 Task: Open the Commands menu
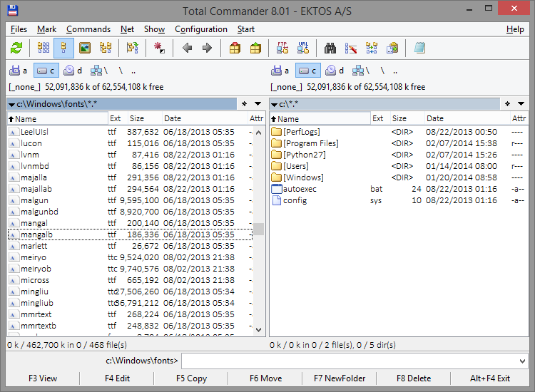[x=88, y=29]
